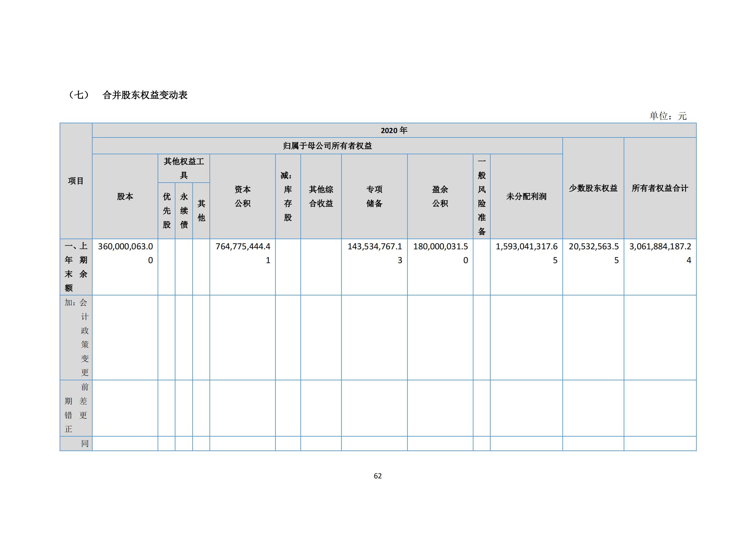Click the 1,593,041,317.65 value cell
The width and height of the screenshot is (756, 535).
coord(526,253)
